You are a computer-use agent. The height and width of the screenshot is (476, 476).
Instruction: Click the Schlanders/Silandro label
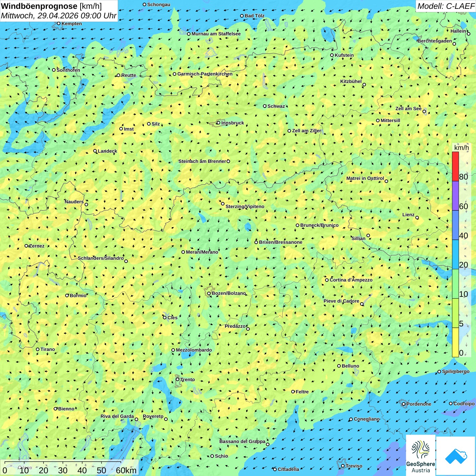click(101, 258)
